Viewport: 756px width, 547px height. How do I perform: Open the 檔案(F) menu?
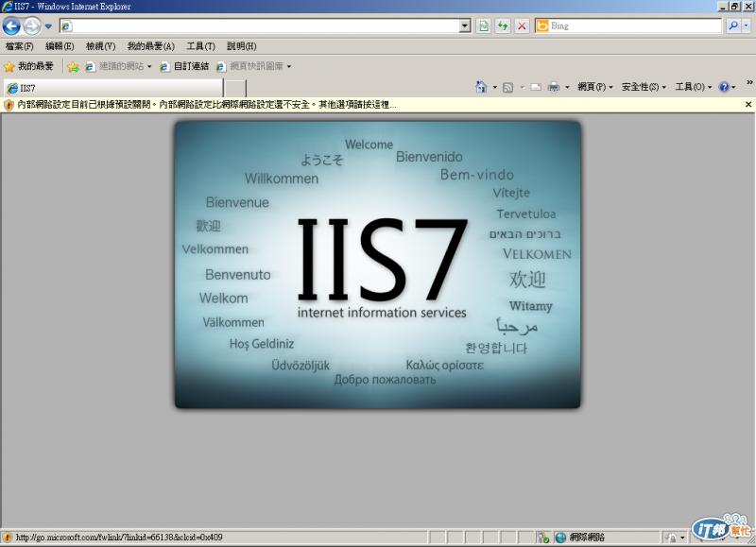(x=19, y=46)
